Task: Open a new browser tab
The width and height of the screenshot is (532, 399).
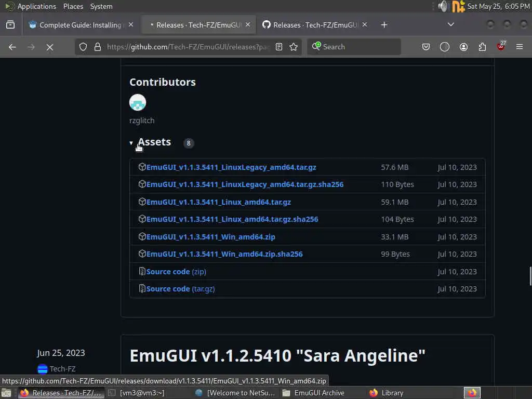Action: click(384, 25)
